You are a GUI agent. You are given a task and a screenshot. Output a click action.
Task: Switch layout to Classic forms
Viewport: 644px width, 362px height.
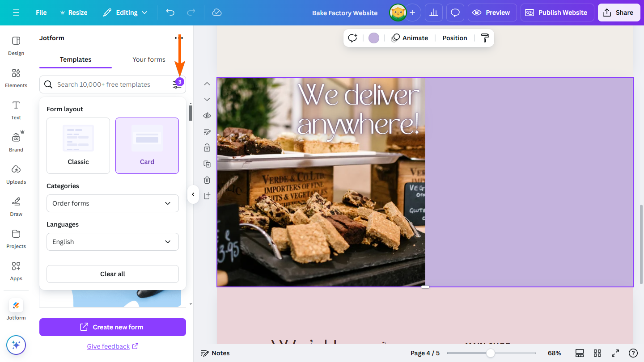(78, 145)
